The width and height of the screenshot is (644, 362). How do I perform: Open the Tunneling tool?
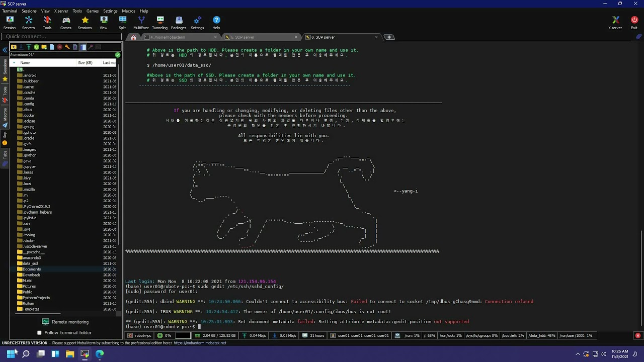click(x=160, y=23)
